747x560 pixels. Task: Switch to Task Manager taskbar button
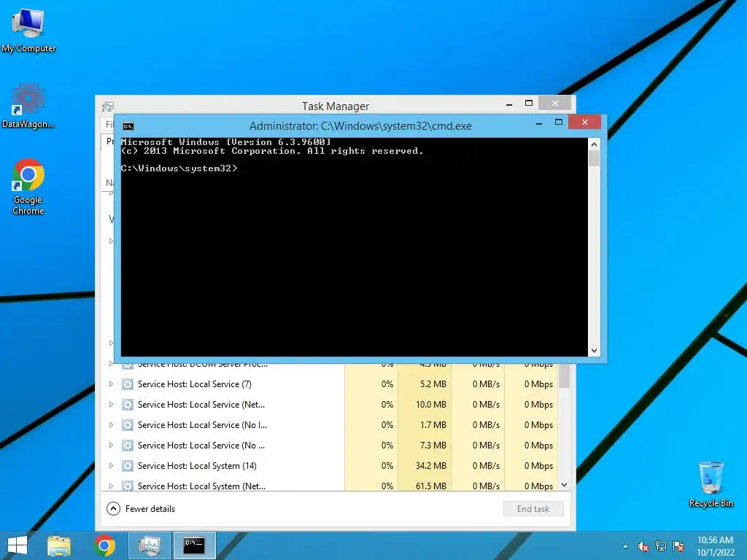tap(150, 545)
